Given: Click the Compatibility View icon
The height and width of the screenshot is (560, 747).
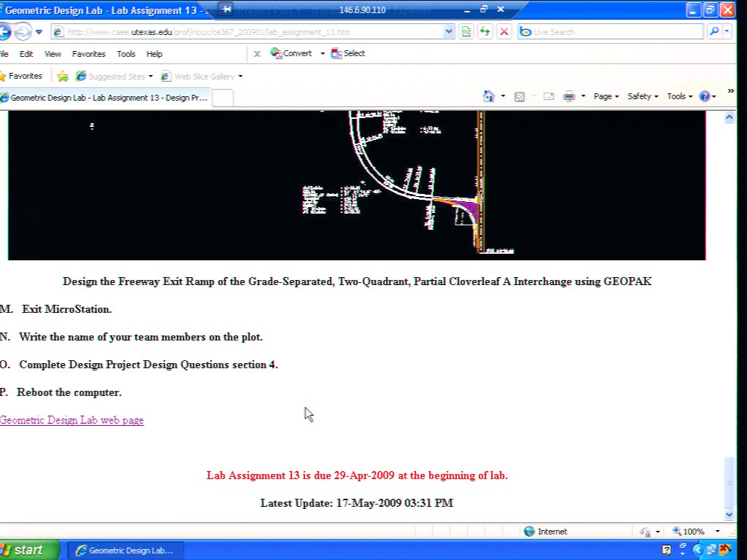Looking at the screenshot, I should click(466, 32).
